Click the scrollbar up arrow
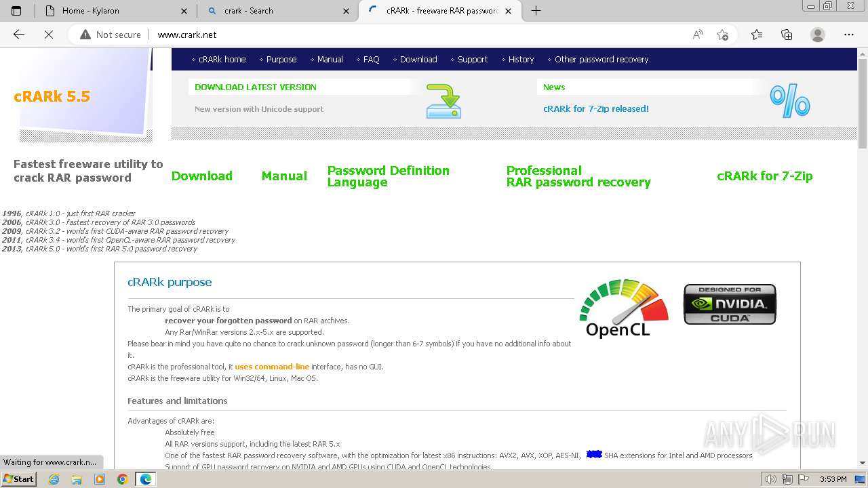The width and height of the screenshot is (868, 488). [863, 54]
